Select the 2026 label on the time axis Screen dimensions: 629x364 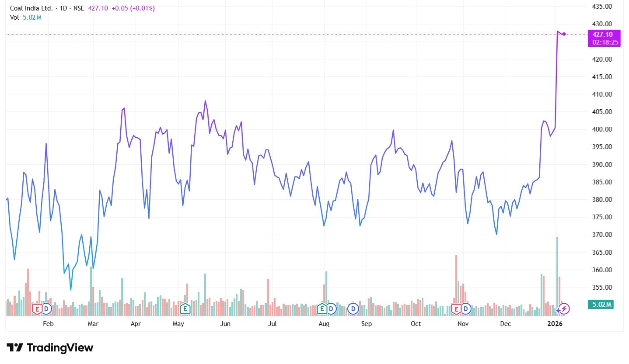pyautogui.click(x=555, y=324)
